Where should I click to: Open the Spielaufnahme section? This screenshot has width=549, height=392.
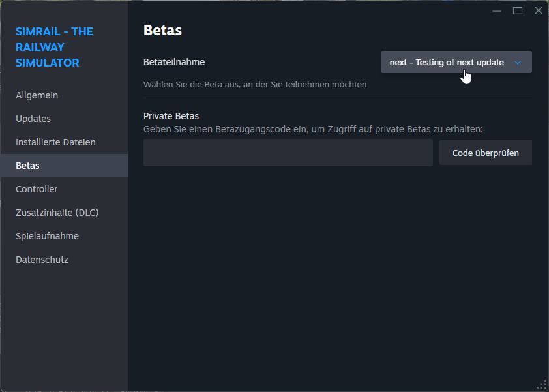click(x=47, y=236)
